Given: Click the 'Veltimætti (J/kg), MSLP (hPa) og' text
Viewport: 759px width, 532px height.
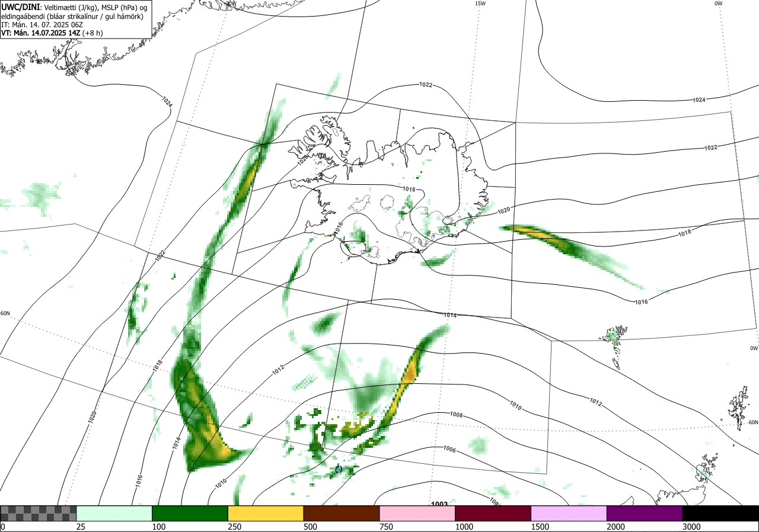Looking at the screenshot, I should tap(95, 7).
